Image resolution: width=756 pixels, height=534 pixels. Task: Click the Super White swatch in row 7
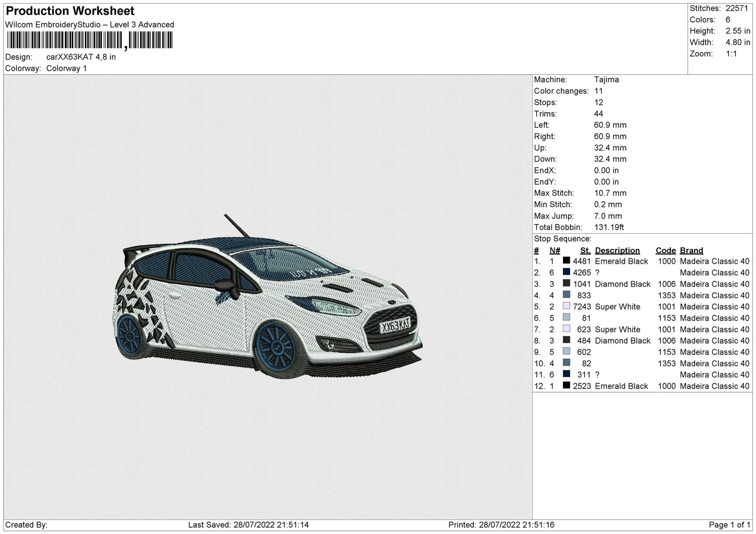tap(566, 328)
